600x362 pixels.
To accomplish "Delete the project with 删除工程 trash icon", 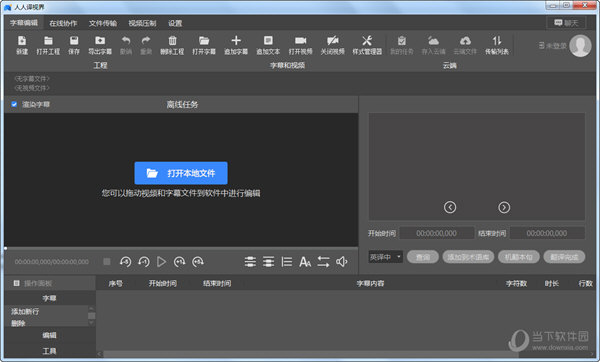I will tap(172, 45).
